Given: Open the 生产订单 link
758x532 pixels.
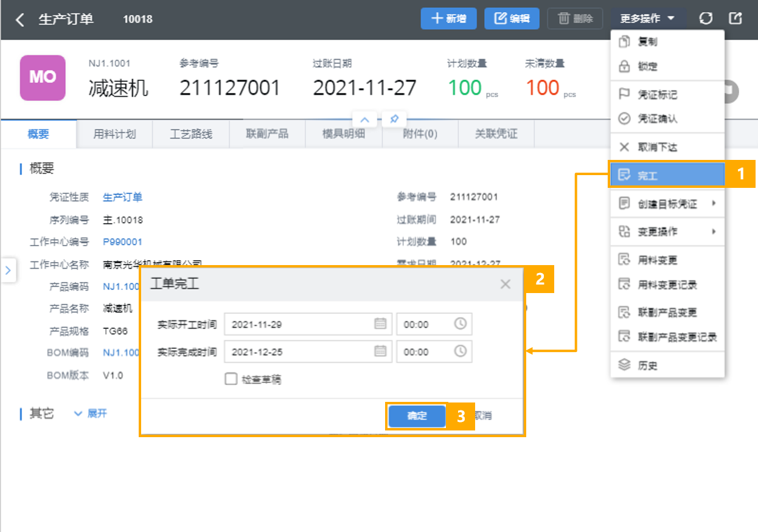Looking at the screenshot, I should point(122,197).
